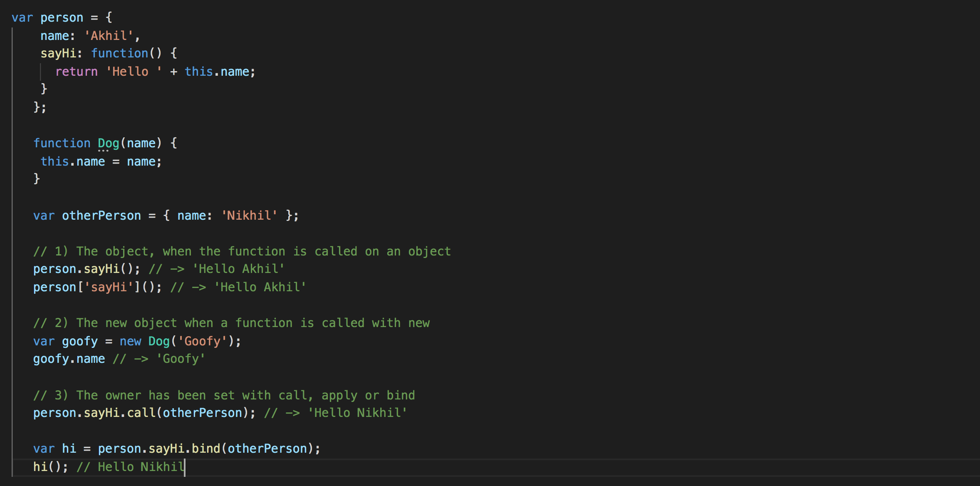This screenshot has width=980, height=486.
Task: Click the comment '// -> 'Hello Nikhil''
Action: pyautogui.click(x=336, y=413)
